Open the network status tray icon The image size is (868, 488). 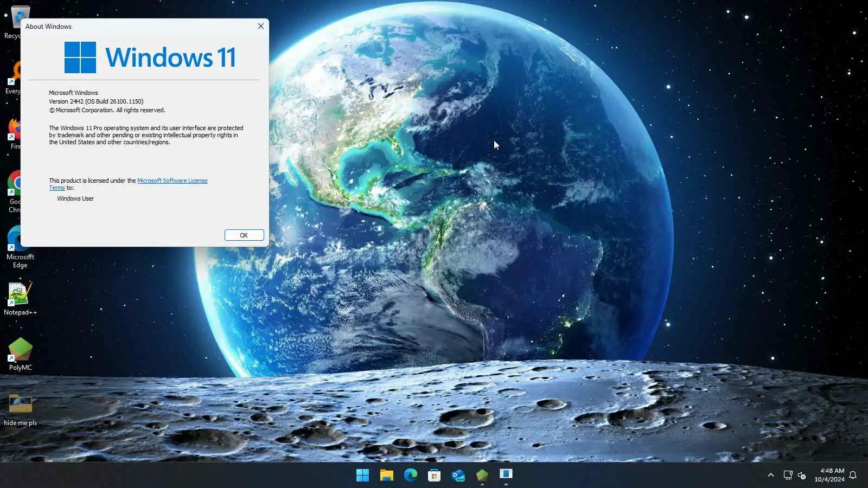point(788,476)
